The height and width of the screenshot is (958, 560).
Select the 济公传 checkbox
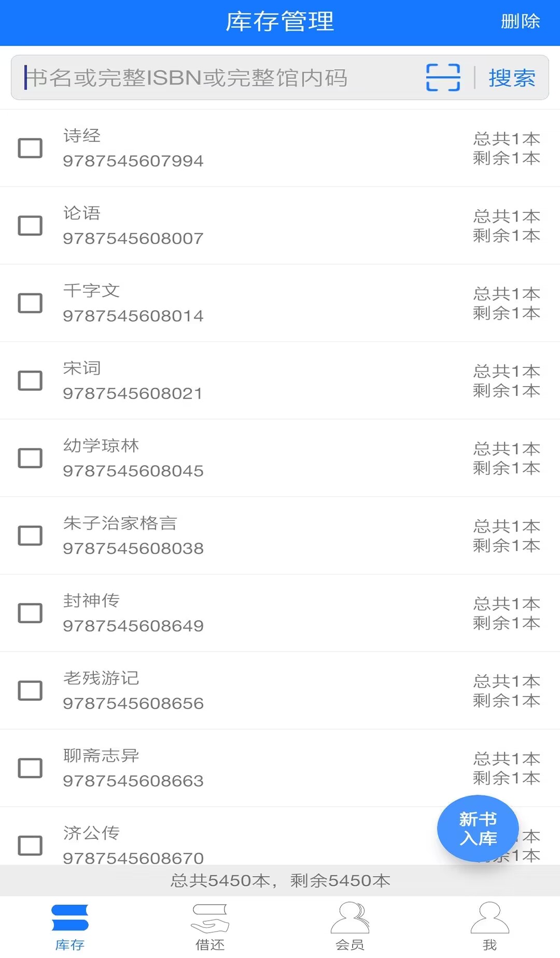tap(30, 845)
